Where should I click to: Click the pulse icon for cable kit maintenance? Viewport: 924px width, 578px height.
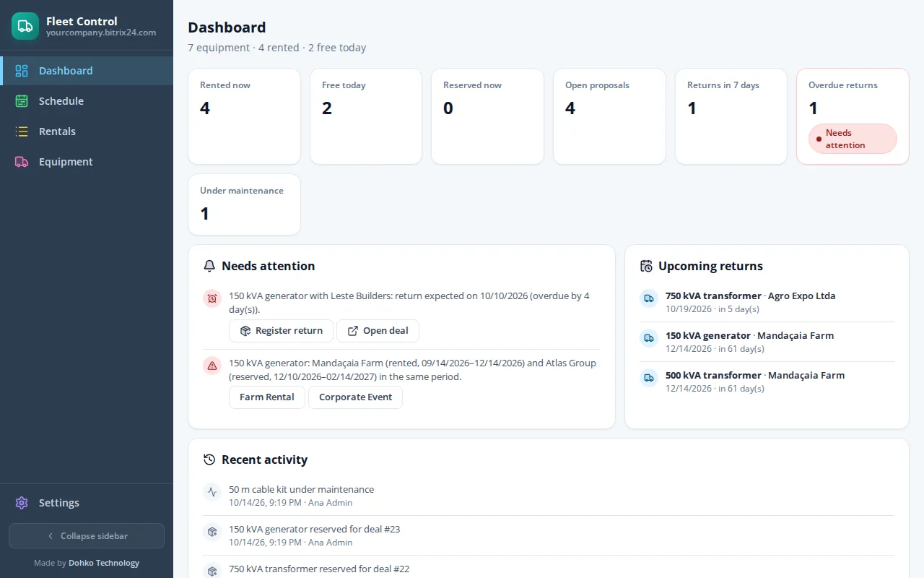[212, 491]
